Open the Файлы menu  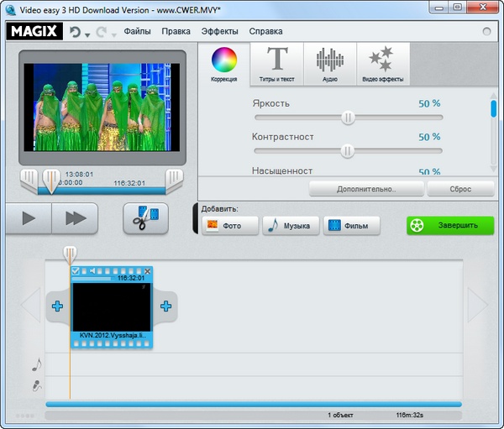point(137,31)
